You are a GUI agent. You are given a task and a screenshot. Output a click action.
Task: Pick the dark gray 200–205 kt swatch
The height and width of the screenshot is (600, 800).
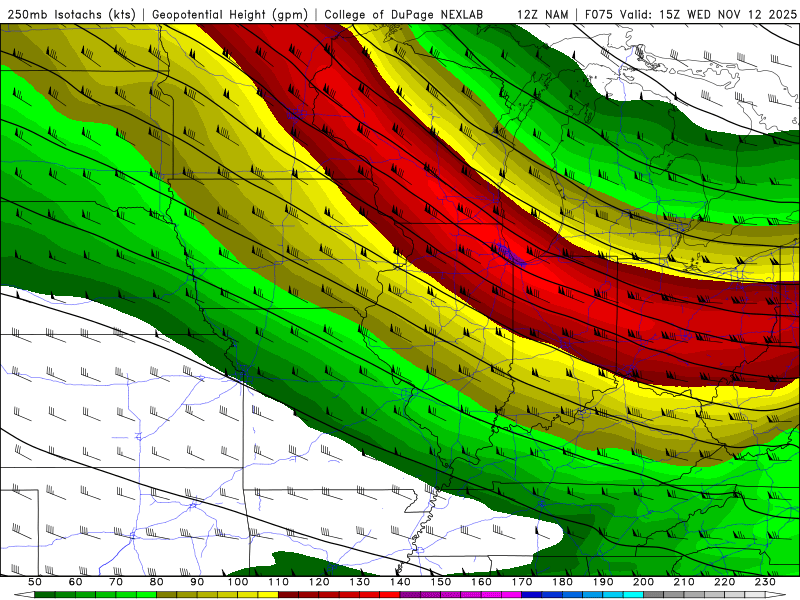tap(654, 594)
